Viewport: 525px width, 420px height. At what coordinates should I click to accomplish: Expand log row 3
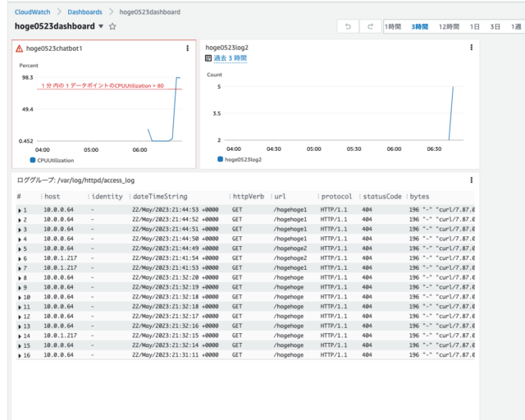pos(20,230)
